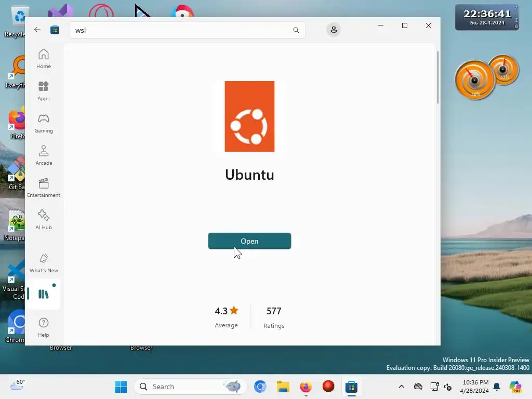Minimize the Microsoft Store window

click(x=381, y=25)
